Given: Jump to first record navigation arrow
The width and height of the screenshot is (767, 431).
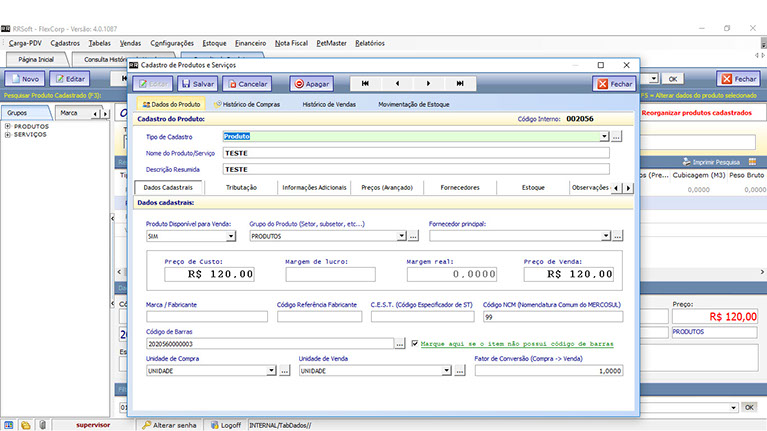Looking at the screenshot, I should [x=366, y=84].
